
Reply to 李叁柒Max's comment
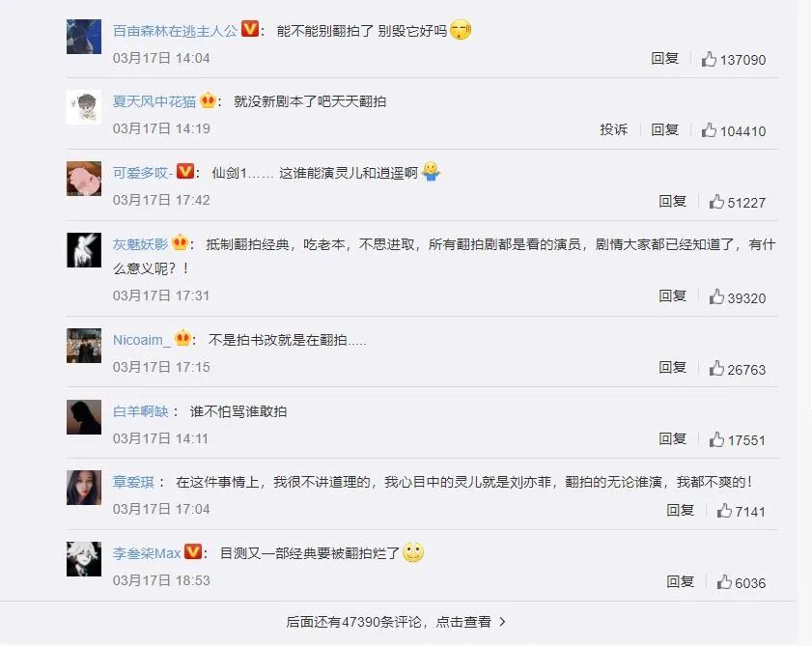point(681,581)
